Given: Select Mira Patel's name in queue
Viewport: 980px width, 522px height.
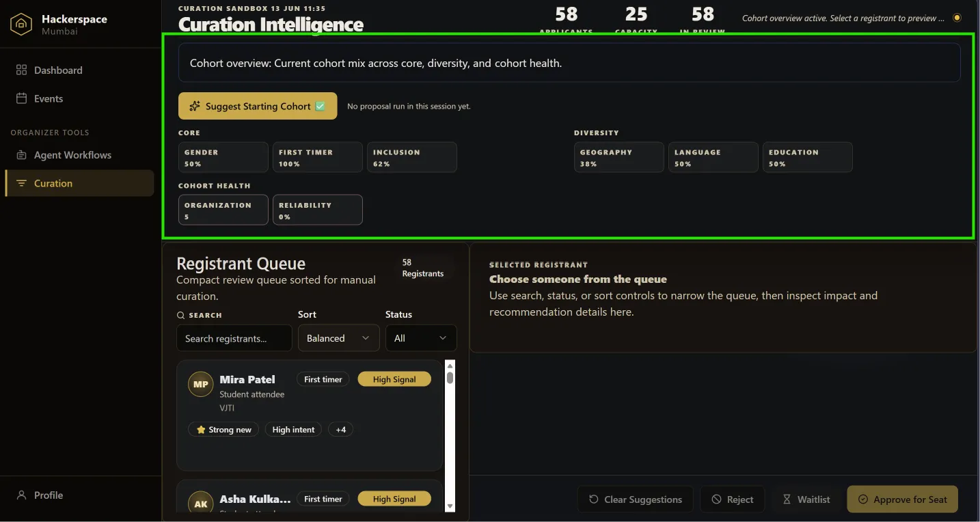Looking at the screenshot, I should click(x=247, y=379).
